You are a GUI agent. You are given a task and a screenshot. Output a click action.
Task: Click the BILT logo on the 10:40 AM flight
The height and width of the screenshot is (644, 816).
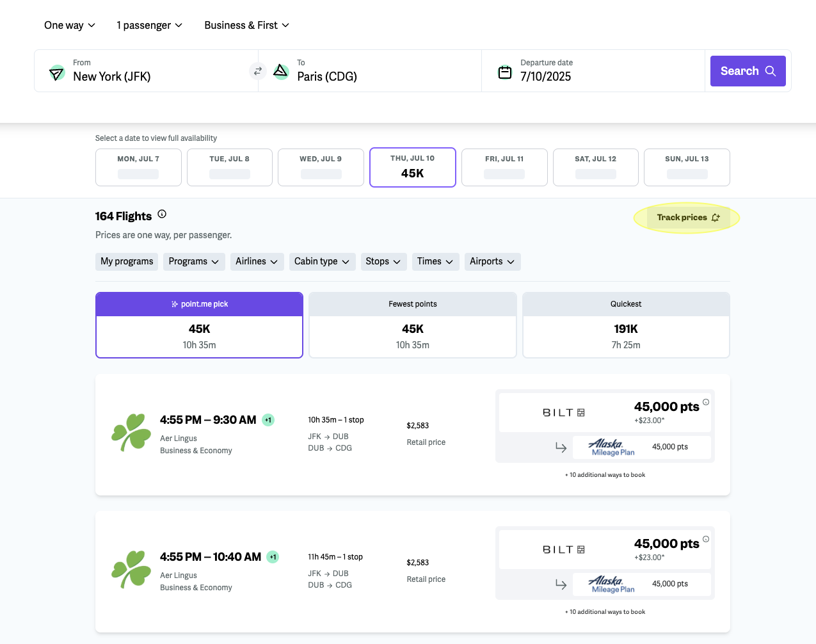click(563, 550)
